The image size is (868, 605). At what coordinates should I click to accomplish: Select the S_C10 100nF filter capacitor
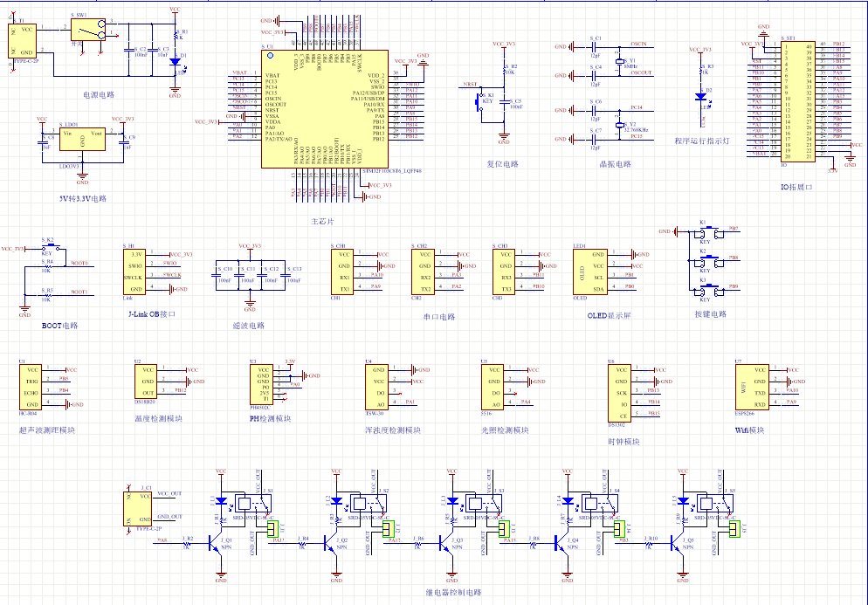coord(216,274)
